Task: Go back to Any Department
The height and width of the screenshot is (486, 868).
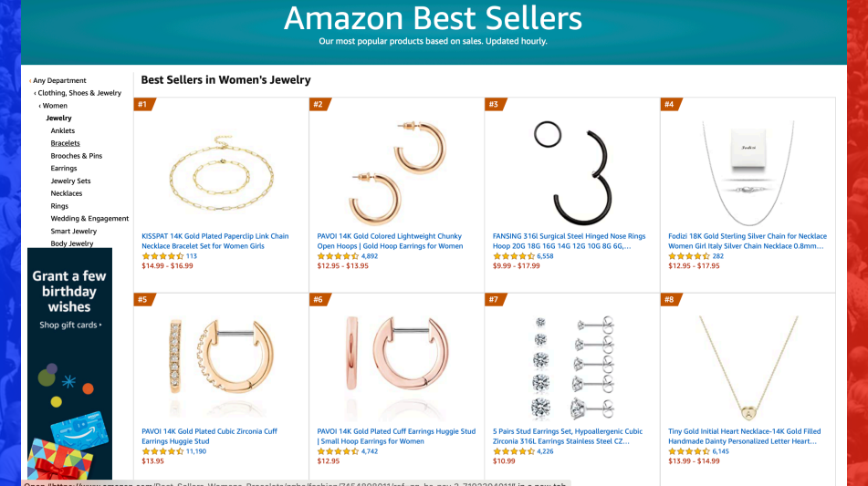Action: pyautogui.click(x=59, y=80)
